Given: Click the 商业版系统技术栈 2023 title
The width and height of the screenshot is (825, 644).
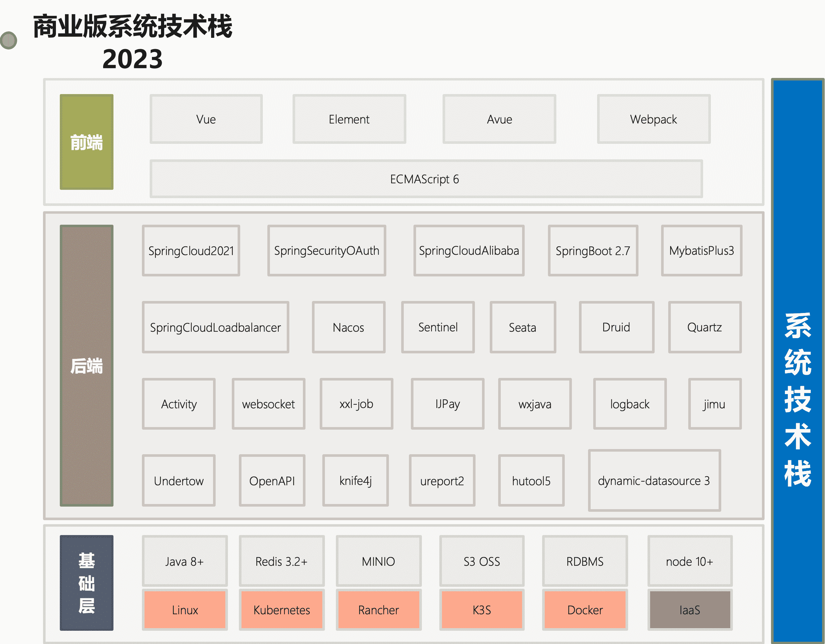Looking at the screenshot, I should (133, 42).
